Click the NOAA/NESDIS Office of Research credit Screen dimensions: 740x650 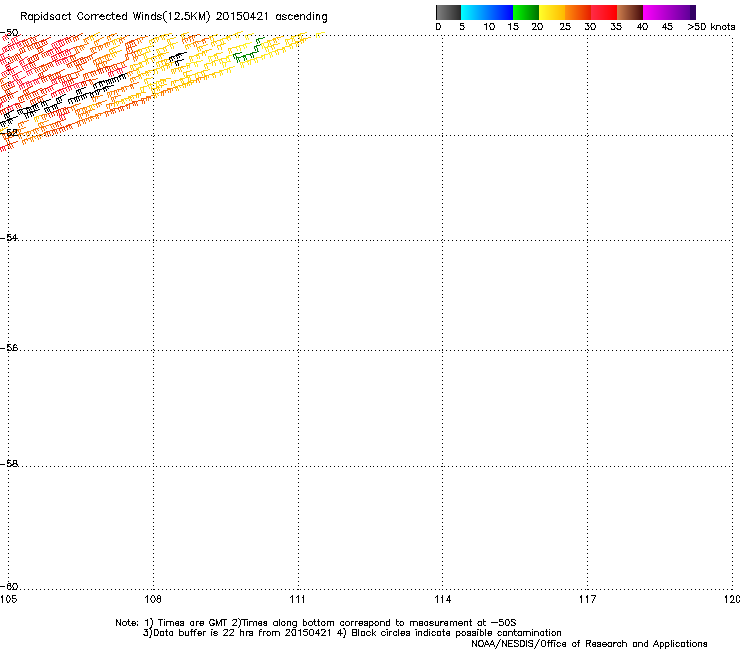(589, 644)
